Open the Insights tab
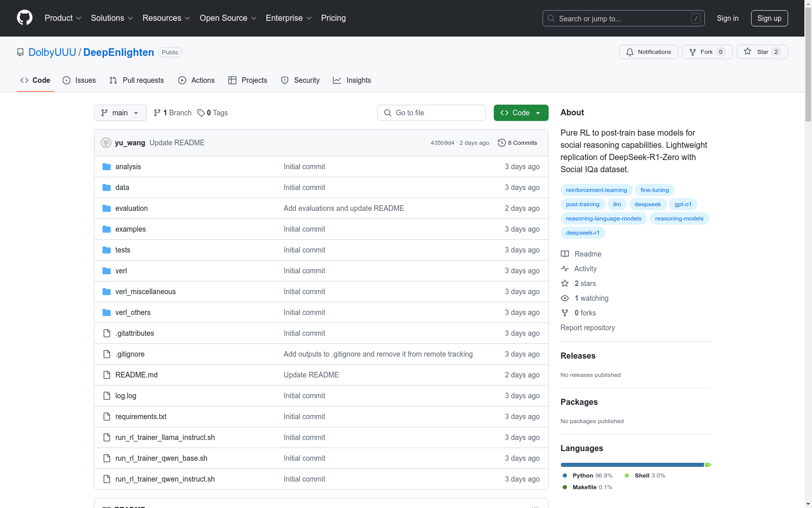Viewport: 812px width, 508px height. 352,80
